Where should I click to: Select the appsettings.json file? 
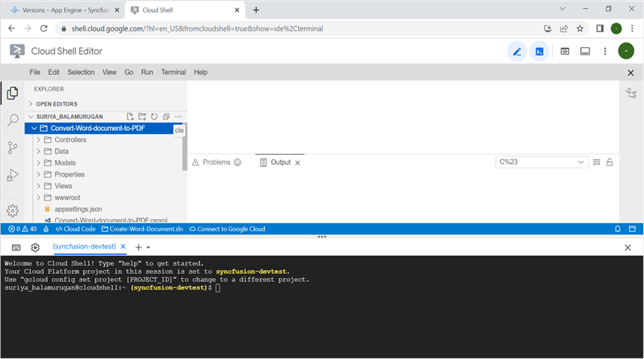click(78, 209)
